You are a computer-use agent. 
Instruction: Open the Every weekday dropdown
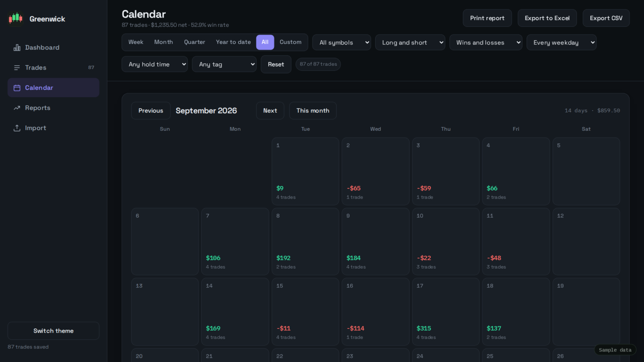[561, 42]
